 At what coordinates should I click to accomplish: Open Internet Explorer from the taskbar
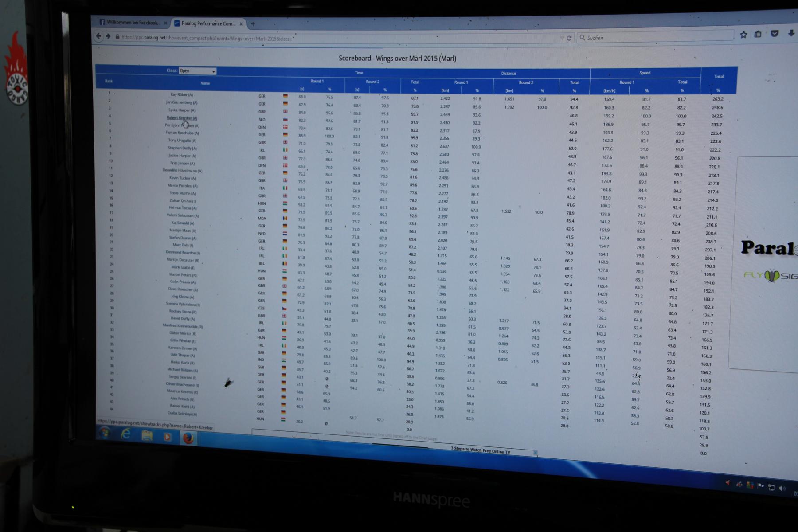126,434
